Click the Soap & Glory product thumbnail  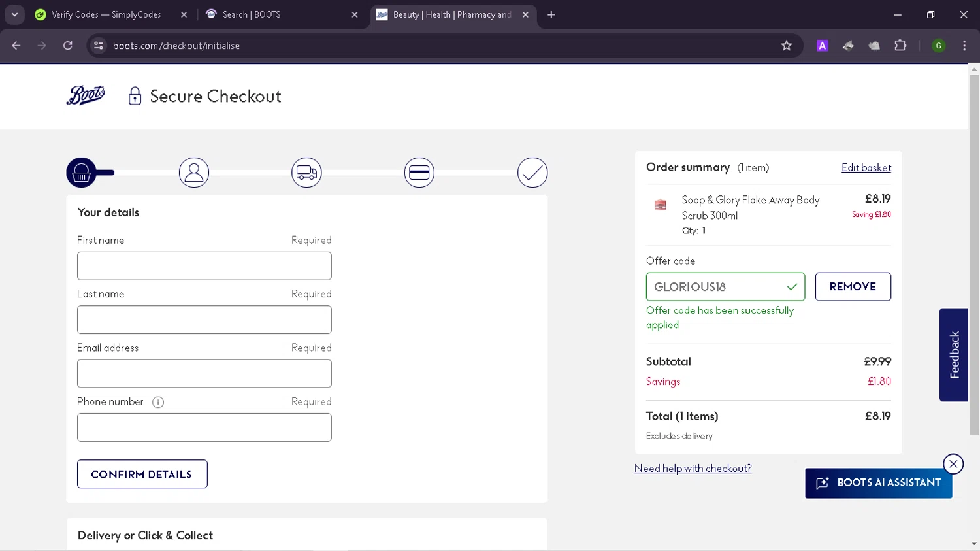661,205
